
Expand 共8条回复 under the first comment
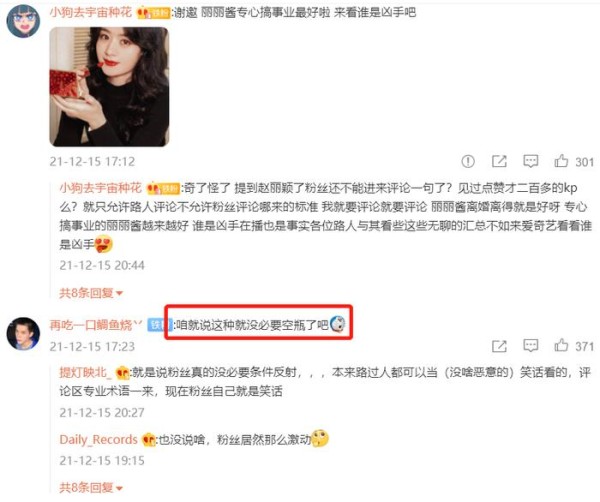[91, 293]
